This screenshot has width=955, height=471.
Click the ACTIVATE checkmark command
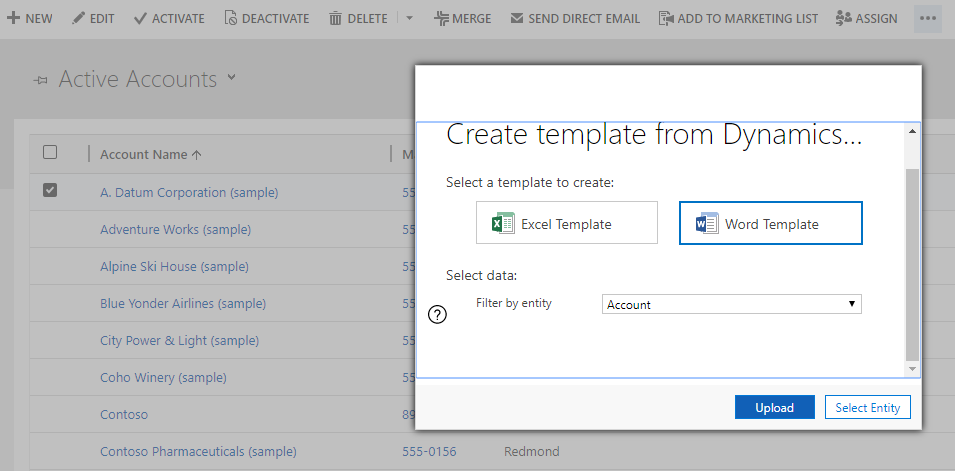coord(169,18)
